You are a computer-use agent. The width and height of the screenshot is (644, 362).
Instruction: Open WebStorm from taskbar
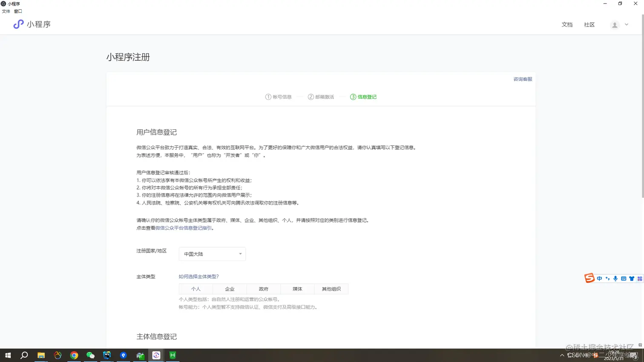(x=107, y=355)
